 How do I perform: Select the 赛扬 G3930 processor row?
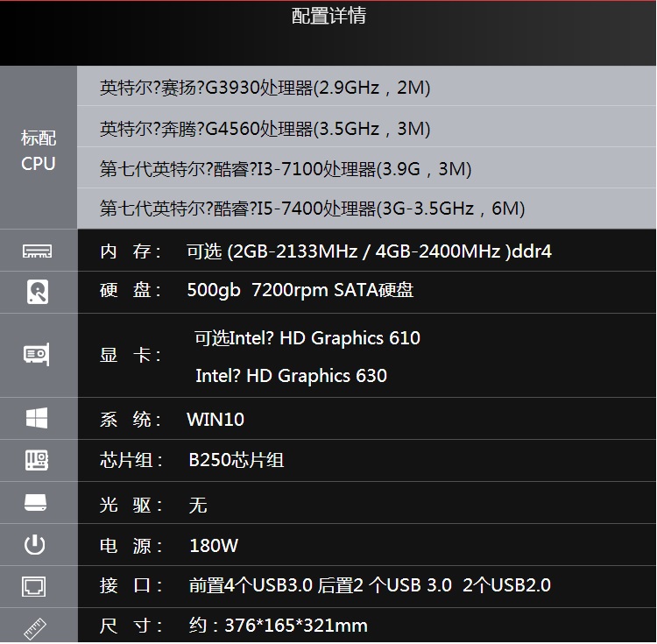366,86
